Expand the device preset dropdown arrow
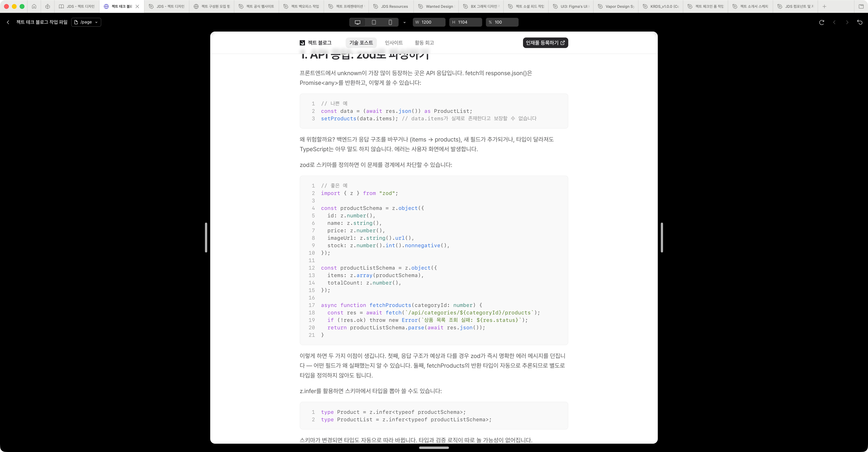Image resolution: width=868 pixels, height=452 pixels. click(404, 22)
